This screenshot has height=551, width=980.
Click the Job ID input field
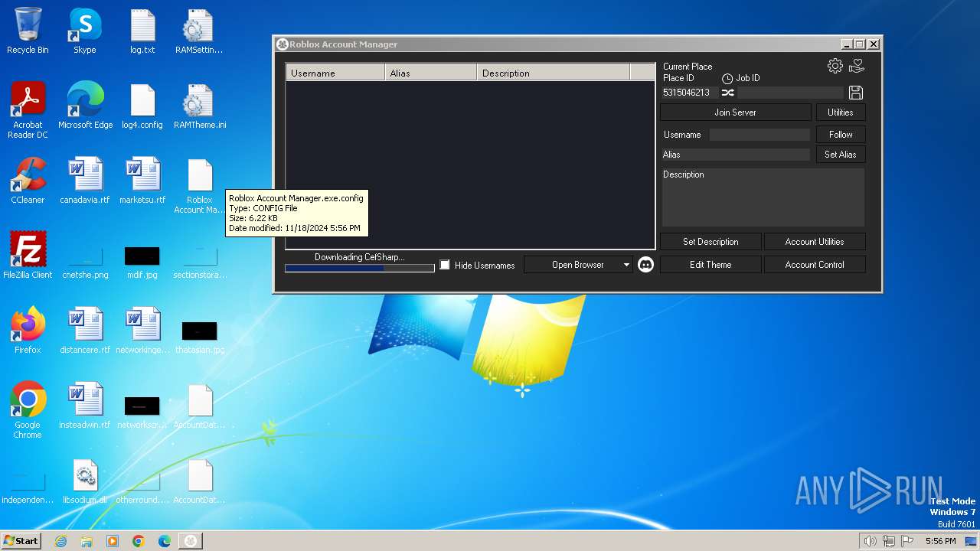click(x=791, y=93)
